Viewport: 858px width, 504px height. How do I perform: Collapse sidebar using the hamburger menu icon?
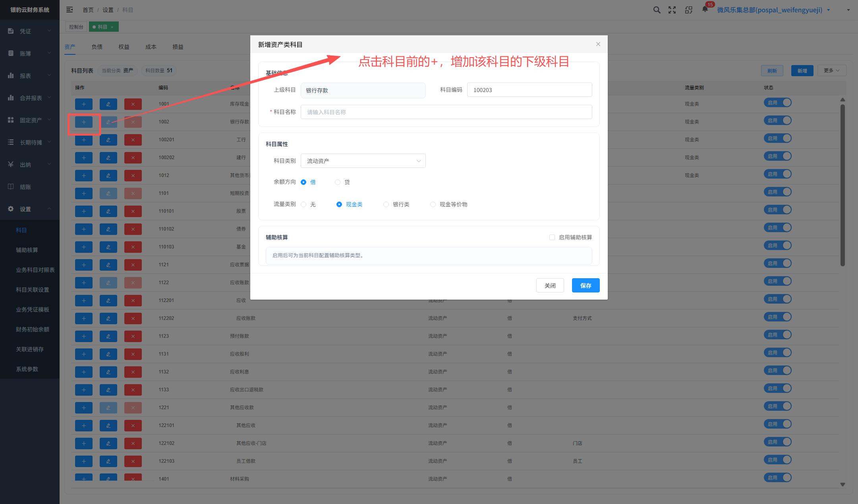[70, 10]
